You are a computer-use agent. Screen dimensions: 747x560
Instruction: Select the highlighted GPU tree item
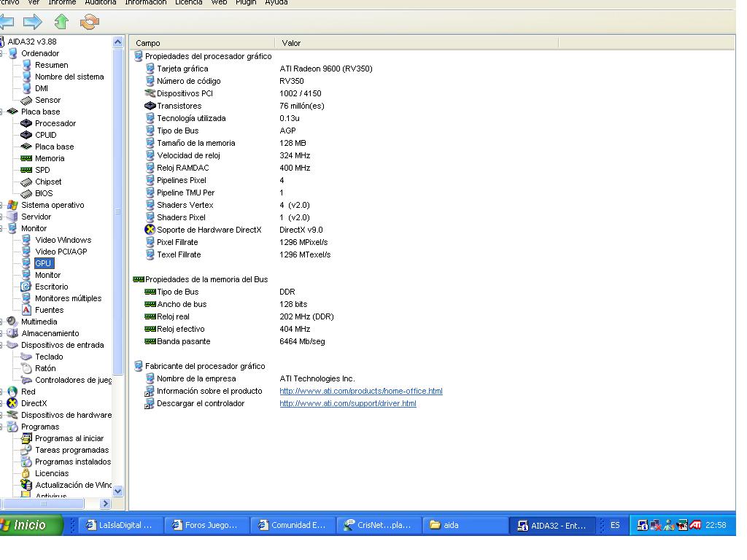43,263
